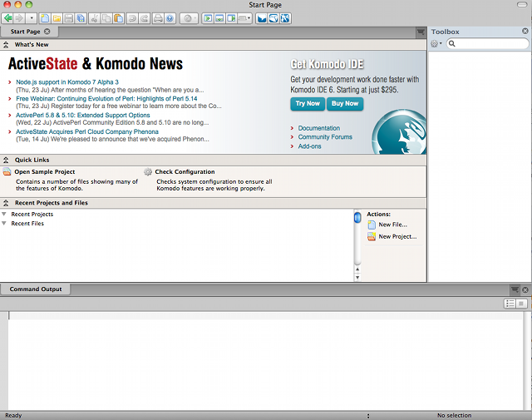
Task: Click Open Sample Project
Action: 44,172
